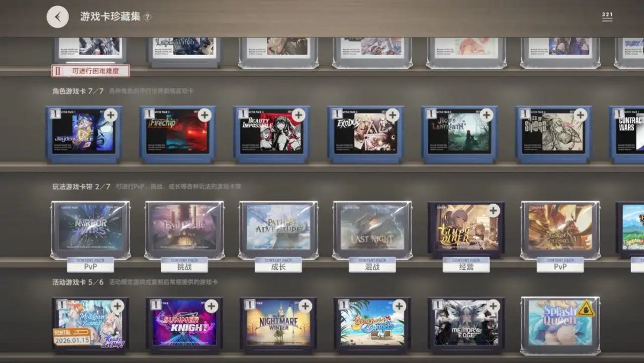Select the Nightmare Winter cartridge
The height and width of the screenshot is (363, 644).
coord(278,325)
